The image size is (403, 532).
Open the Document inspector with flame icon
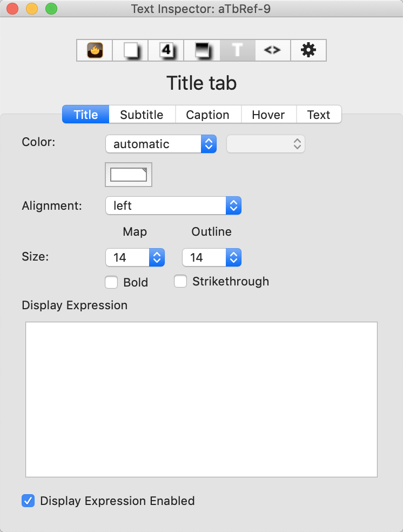tap(94, 50)
